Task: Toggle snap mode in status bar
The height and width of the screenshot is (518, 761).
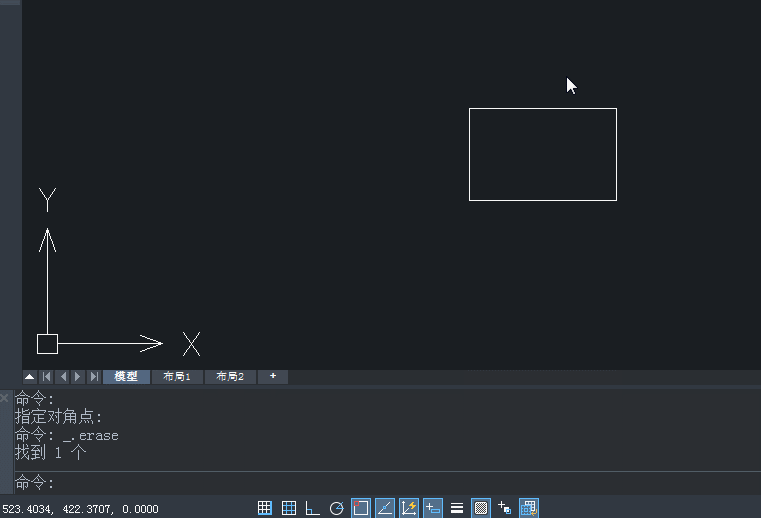Action: pyautogui.click(x=265, y=508)
